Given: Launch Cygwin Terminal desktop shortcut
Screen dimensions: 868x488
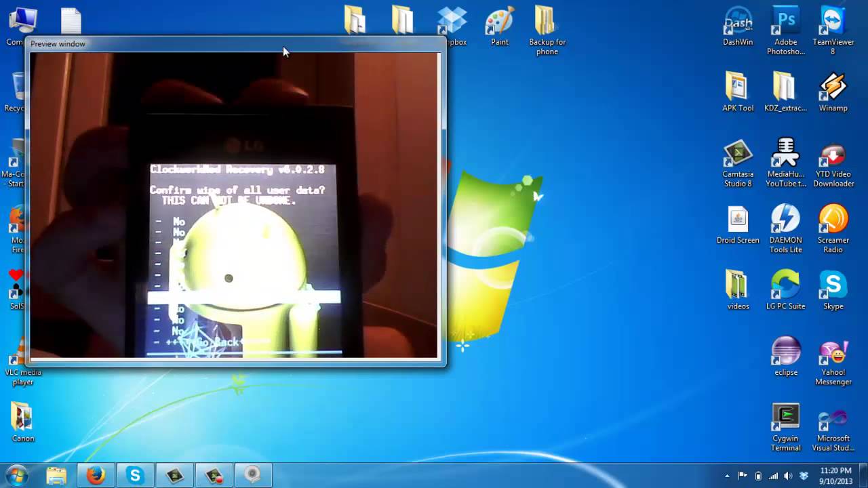Looking at the screenshot, I should (x=786, y=428).
